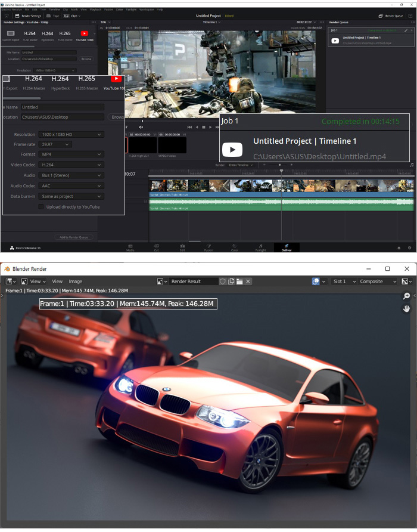Open the Fairlight page icon

click(260, 247)
